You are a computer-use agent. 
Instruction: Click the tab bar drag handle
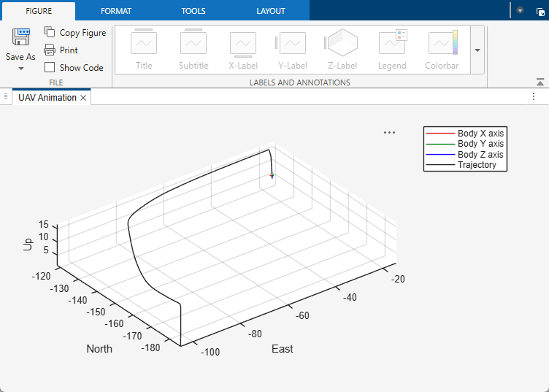(x=6, y=96)
